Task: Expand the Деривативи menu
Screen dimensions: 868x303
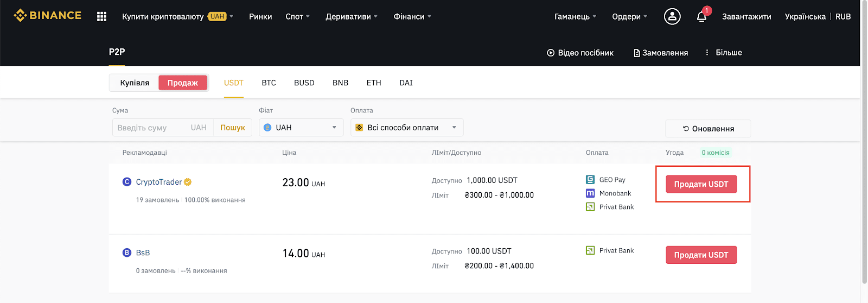Action: click(352, 16)
